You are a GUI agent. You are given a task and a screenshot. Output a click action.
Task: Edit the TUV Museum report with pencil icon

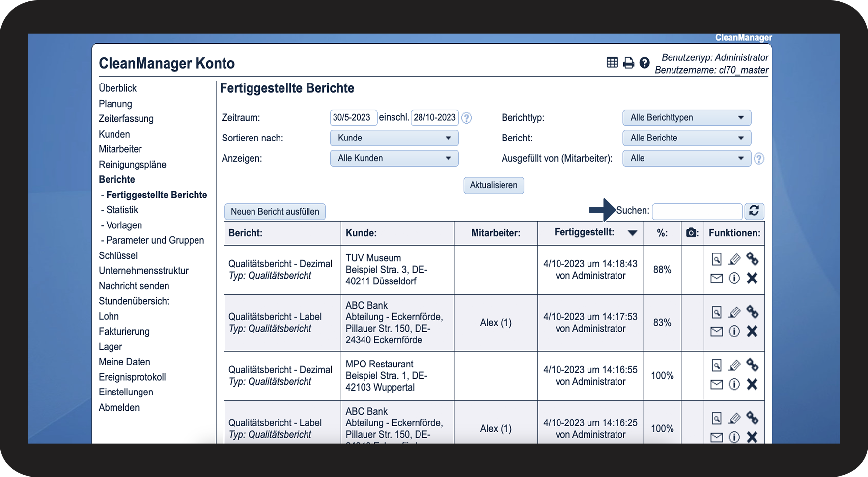[734, 259]
